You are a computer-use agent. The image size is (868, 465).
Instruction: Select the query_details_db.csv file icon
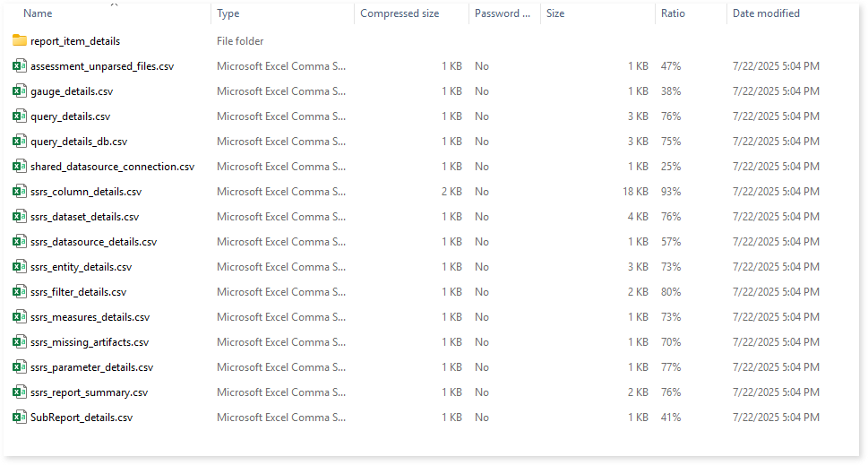20,142
